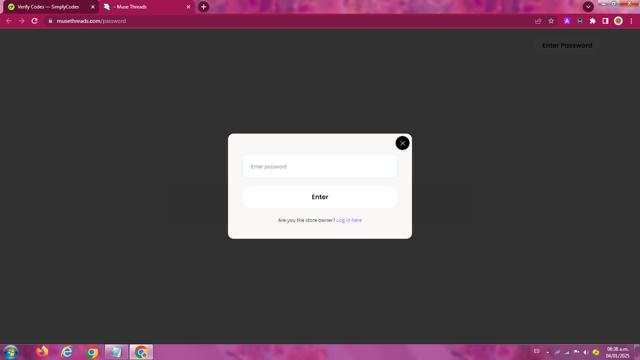The height and width of the screenshot is (360, 640).
Task: View site info via the lock icon
Action: [x=50, y=21]
